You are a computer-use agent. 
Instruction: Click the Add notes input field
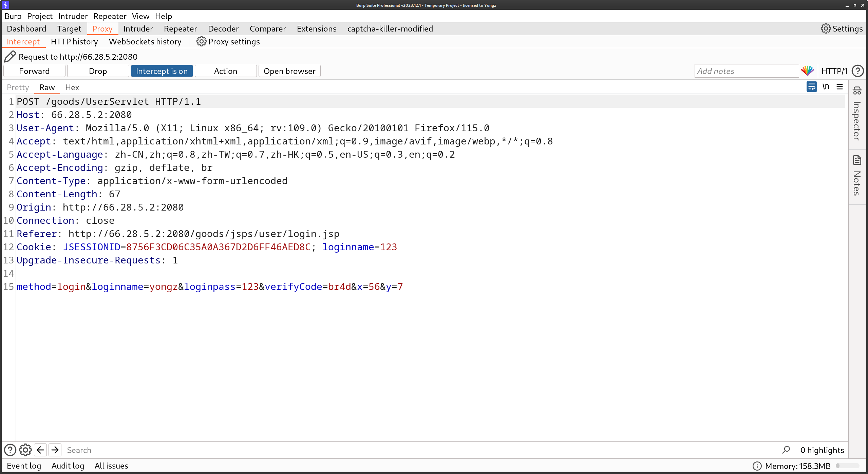(747, 71)
